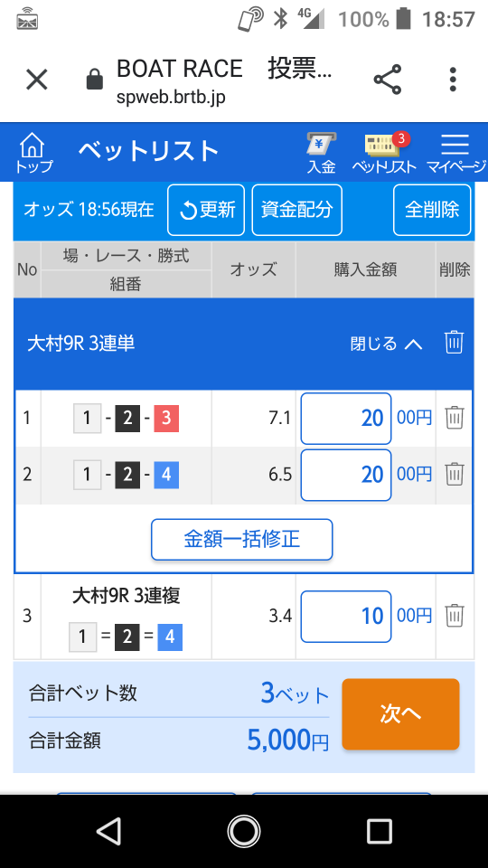Image resolution: width=488 pixels, height=868 pixels.
Task: Open the ベットリスト icon with badge
Action: pyautogui.click(x=385, y=154)
